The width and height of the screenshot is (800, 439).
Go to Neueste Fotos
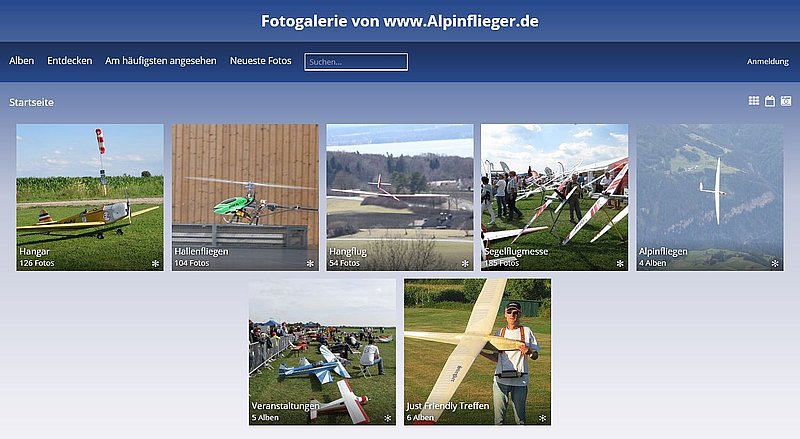point(260,61)
